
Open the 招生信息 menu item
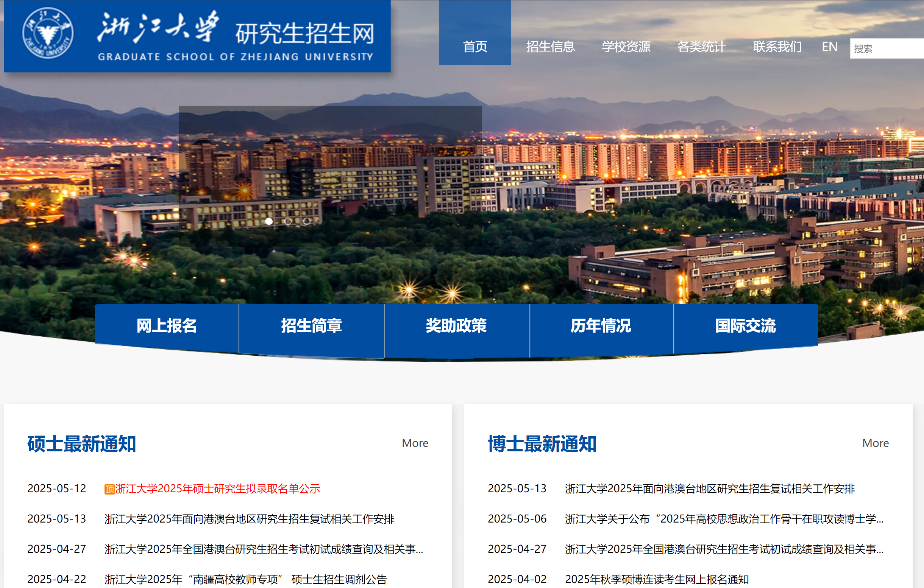551,47
